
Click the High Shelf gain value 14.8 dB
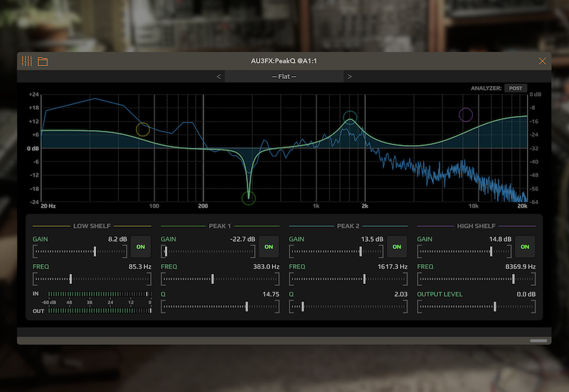pos(500,239)
